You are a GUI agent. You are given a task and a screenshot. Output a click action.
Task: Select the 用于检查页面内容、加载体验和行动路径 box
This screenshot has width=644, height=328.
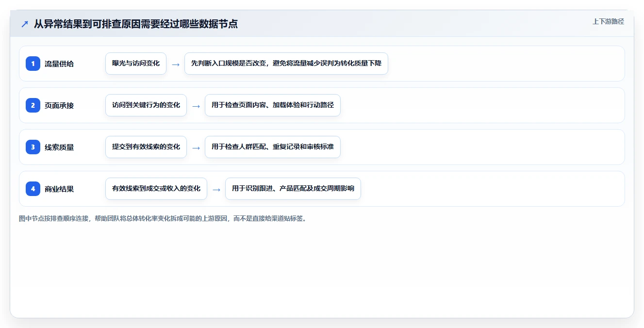coord(273,105)
